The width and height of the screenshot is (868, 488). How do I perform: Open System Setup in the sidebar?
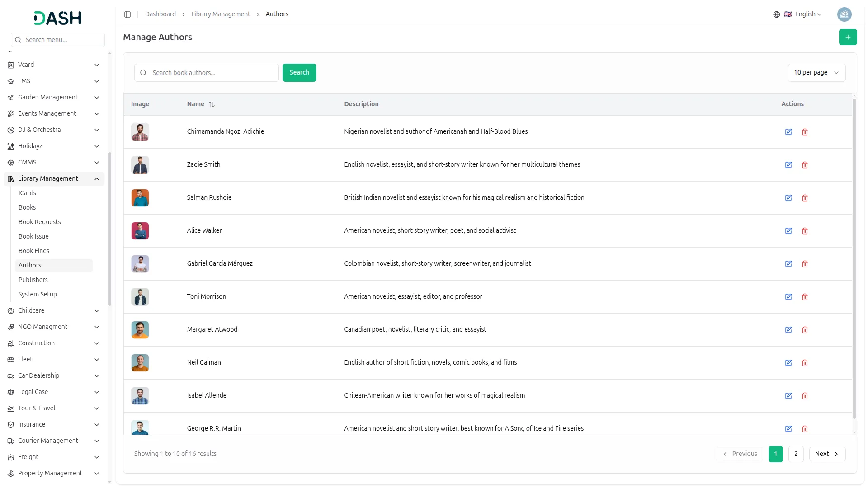38,294
